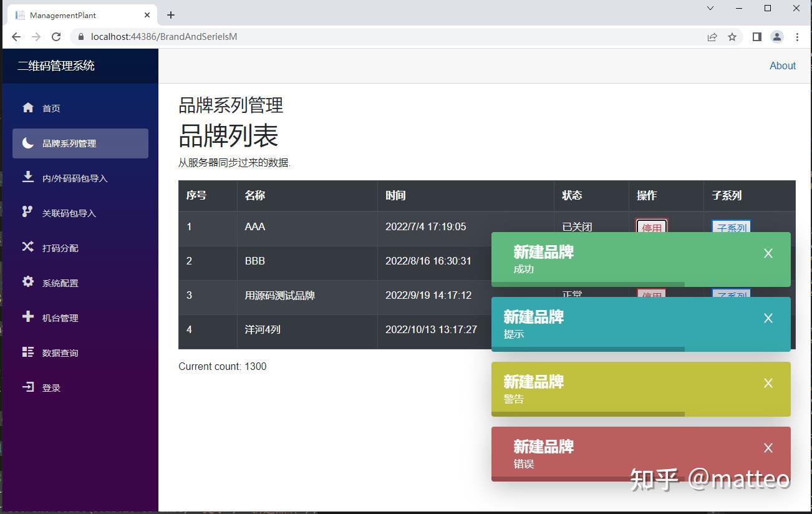The height and width of the screenshot is (514, 812).
Task: Close the ManagementPlant tab
Action: coord(147,15)
